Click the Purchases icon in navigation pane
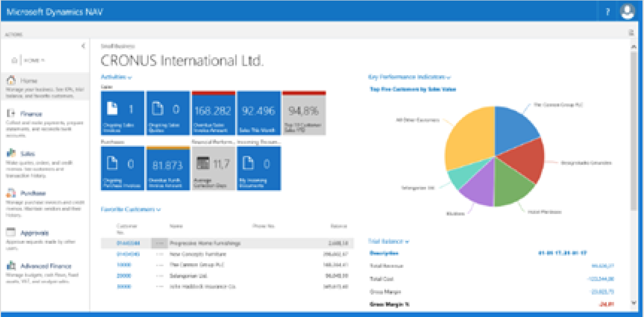 (11, 193)
